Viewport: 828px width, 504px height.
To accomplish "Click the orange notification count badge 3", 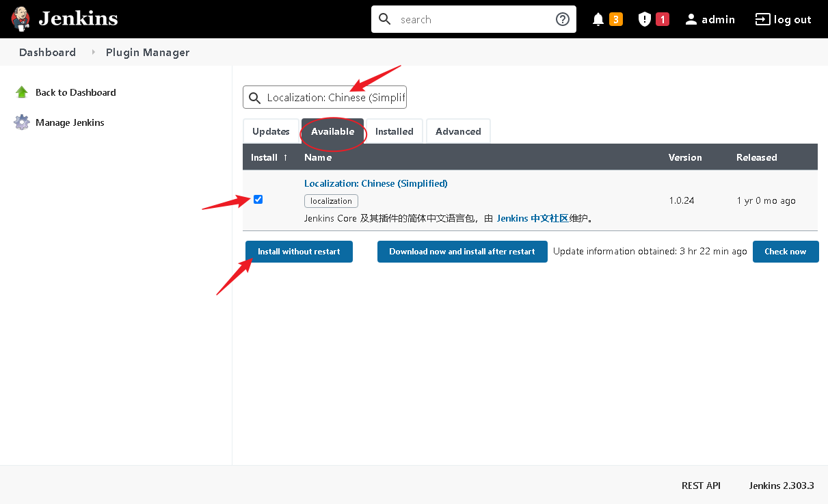I will tap(616, 19).
